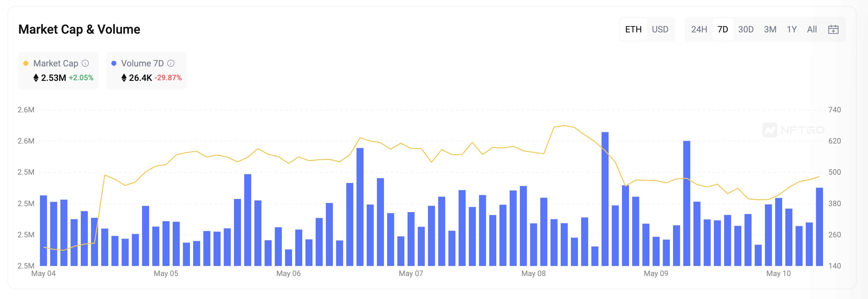Image resolution: width=868 pixels, height=299 pixels.
Task: Click the blue Volume 7D legend dot
Action: (114, 63)
